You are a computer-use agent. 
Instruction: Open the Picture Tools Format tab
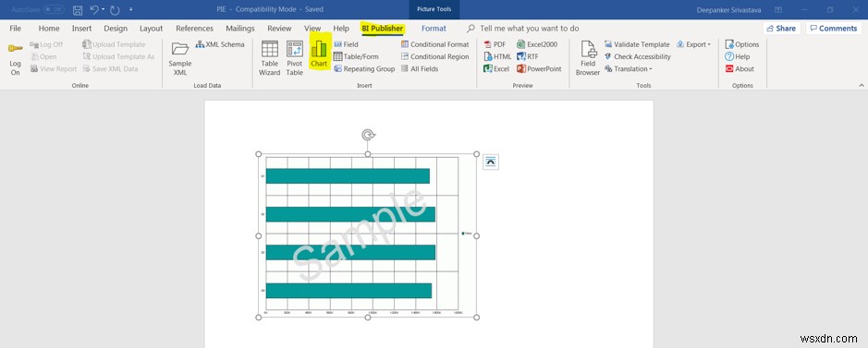pyautogui.click(x=434, y=29)
